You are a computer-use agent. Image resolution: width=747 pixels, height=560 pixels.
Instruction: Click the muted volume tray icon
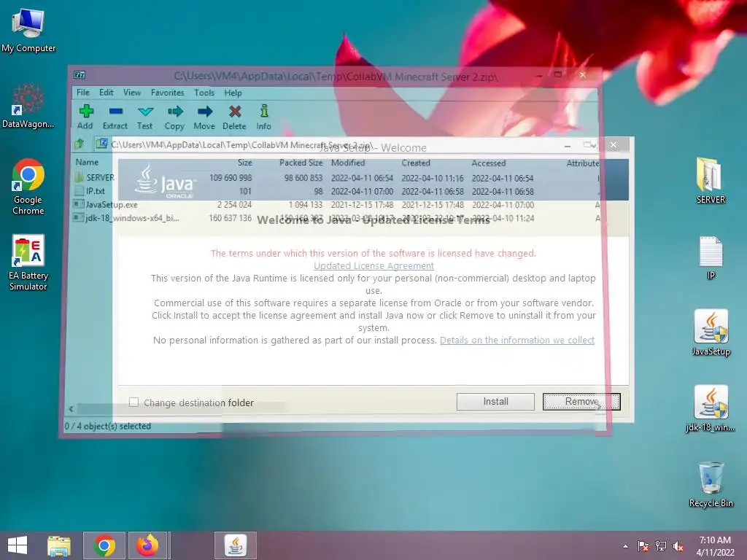pos(678,546)
